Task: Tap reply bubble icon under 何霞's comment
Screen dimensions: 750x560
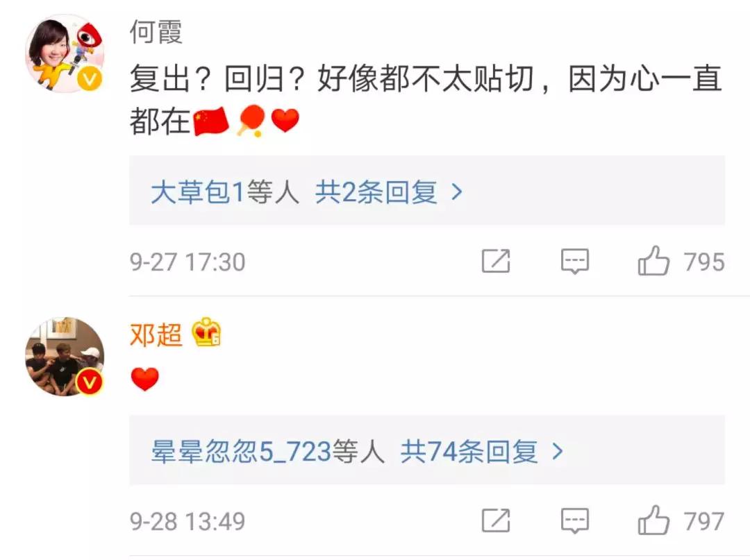Action: pyautogui.click(x=574, y=261)
